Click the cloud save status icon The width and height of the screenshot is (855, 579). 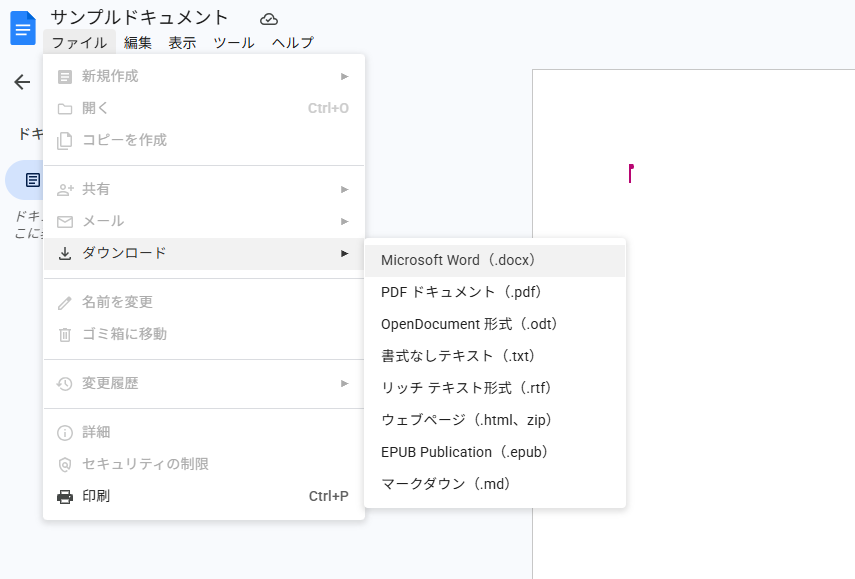click(268, 19)
